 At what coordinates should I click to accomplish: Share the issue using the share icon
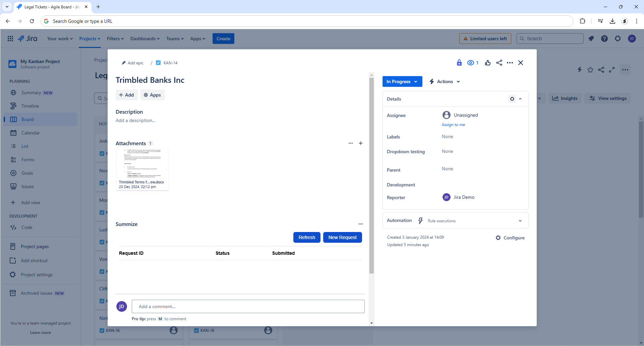coord(499,63)
